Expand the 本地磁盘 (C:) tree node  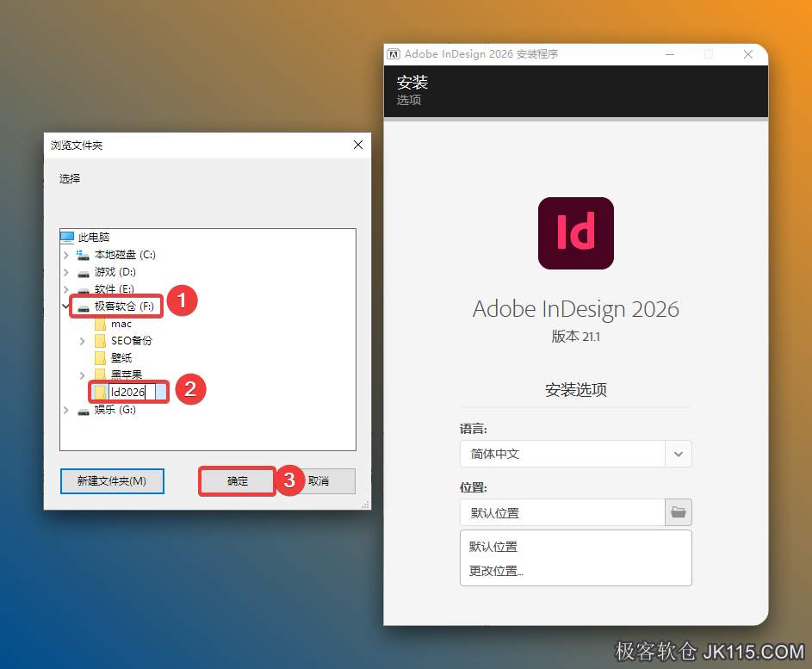(x=65, y=255)
